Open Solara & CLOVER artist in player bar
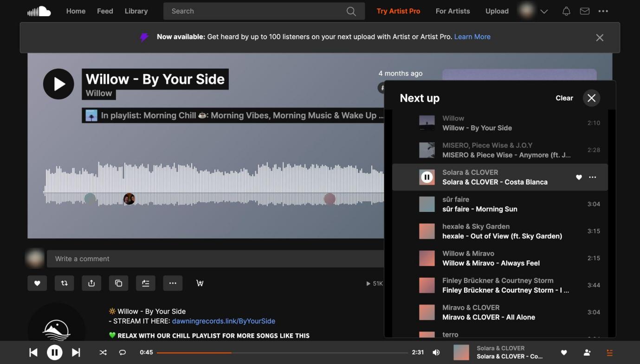This screenshot has height=364, width=640. [x=500, y=348]
